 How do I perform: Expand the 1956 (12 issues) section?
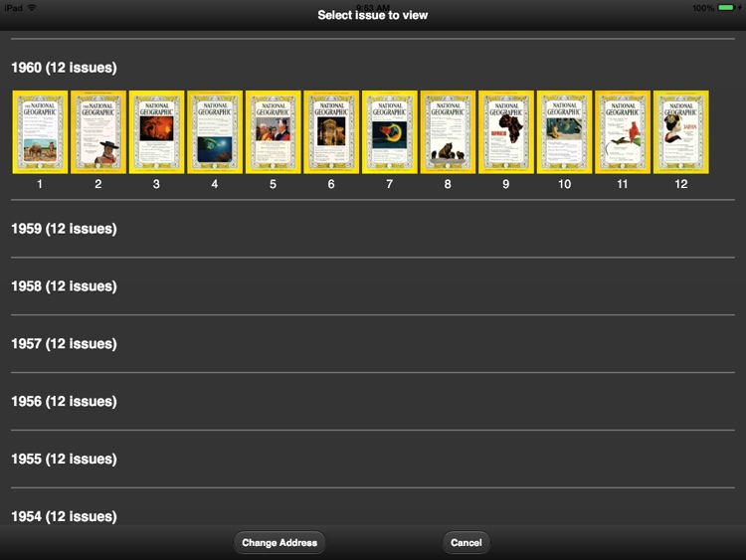coord(65,402)
